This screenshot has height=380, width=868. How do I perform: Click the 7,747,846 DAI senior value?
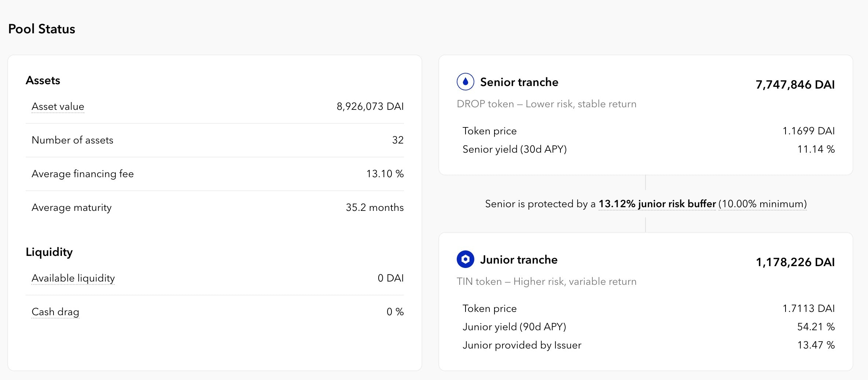click(795, 85)
